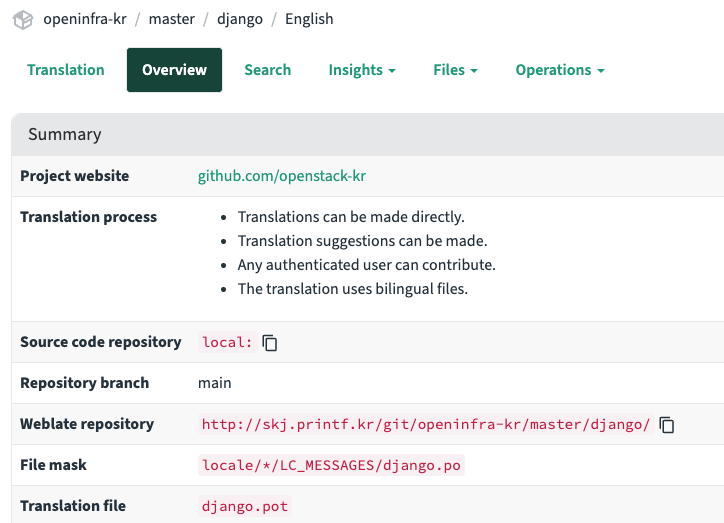This screenshot has width=724, height=523.
Task: Go to the master breadcrumb
Action: tap(171, 19)
